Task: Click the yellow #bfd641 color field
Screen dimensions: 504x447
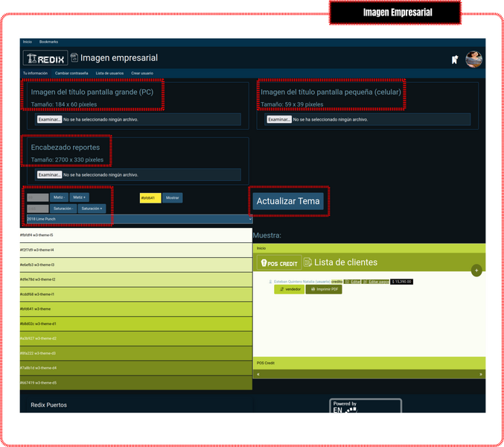Action: [150, 198]
